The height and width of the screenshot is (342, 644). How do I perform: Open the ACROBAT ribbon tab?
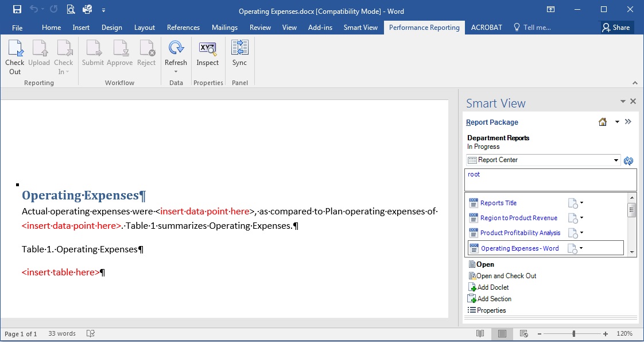486,27
